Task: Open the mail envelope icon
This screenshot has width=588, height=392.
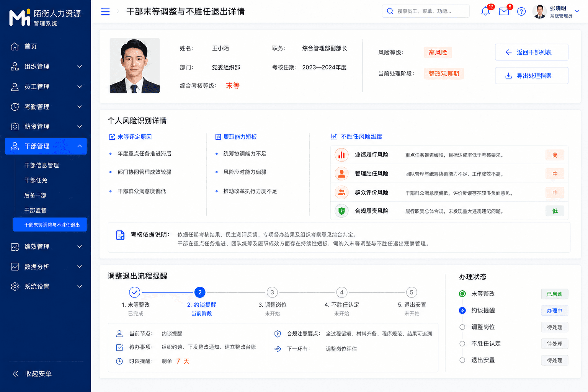Action: click(504, 11)
